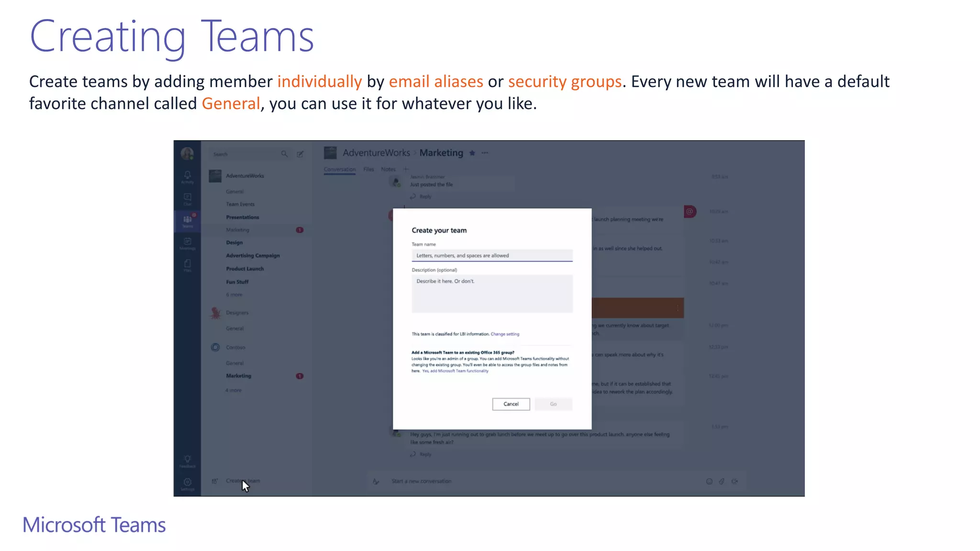Click the @ mention badge icon
Screen dimensions: 980x551
(690, 211)
